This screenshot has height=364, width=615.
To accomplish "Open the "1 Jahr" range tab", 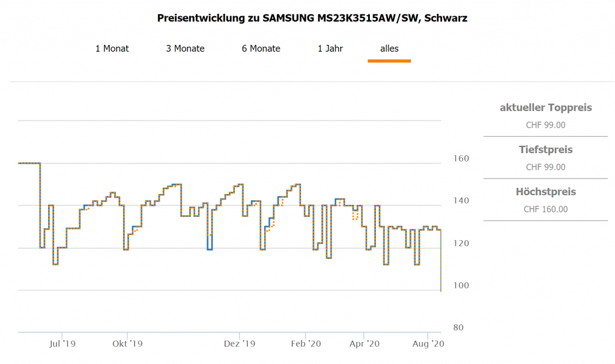I will [330, 49].
